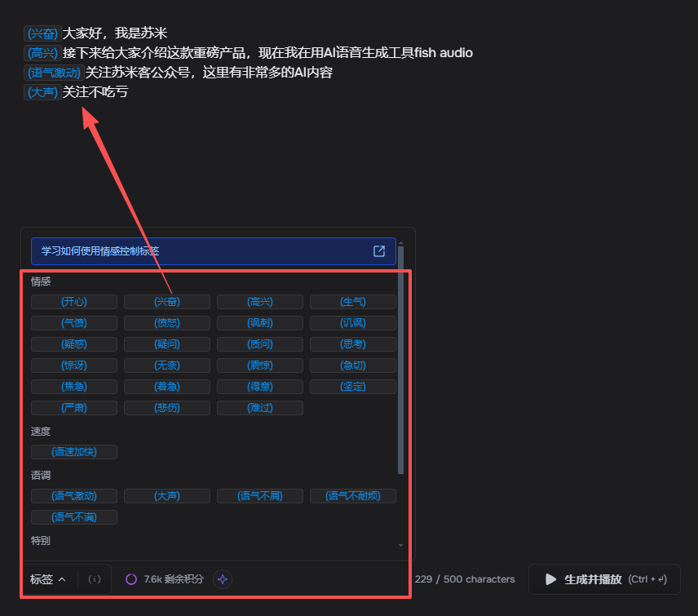Viewport: 698px width, 616px height.
Task: Add the (悲伤) emotion tag
Action: tap(167, 408)
